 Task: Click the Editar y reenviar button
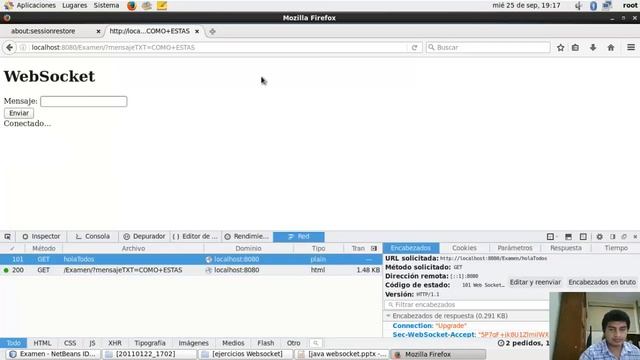[535, 282]
